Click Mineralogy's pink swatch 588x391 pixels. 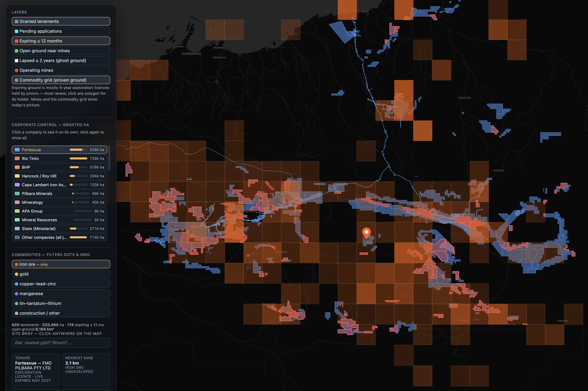coord(17,202)
